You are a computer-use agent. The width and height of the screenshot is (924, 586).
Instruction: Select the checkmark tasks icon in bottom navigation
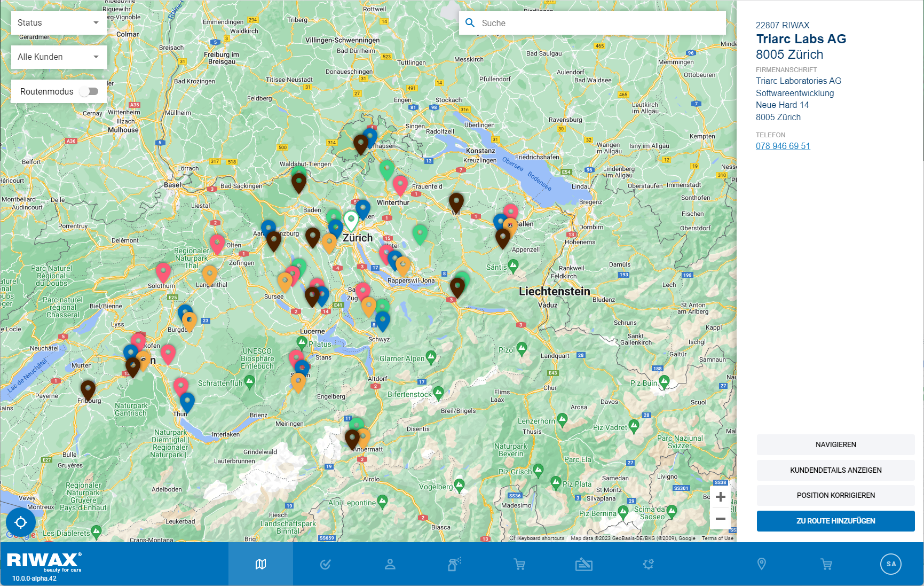(325, 564)
